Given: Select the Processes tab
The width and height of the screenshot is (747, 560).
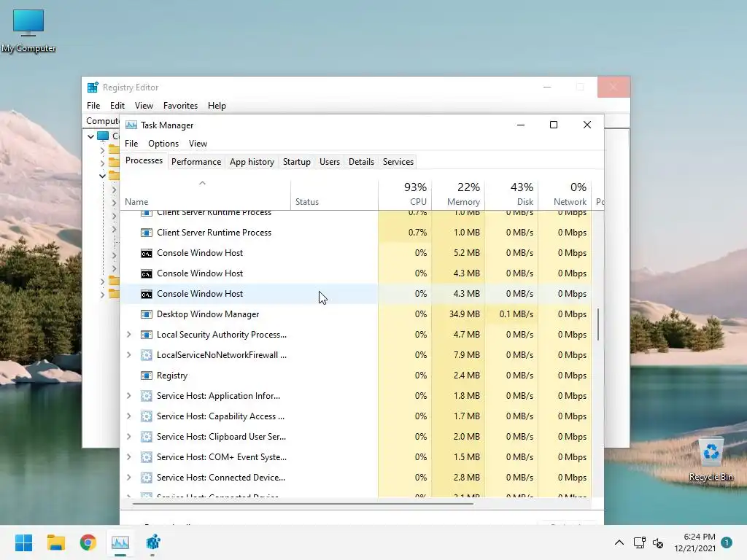Looking at the screenshot, I should click(x=144, y=161).
